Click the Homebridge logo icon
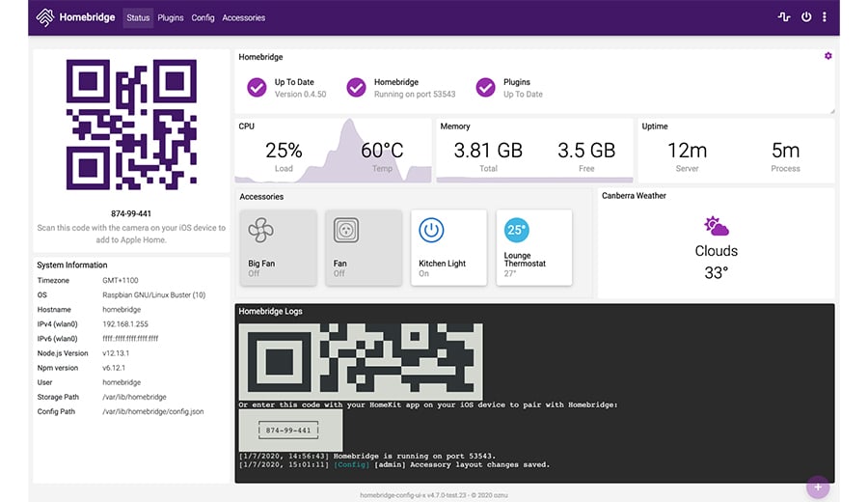 (45, 17)
